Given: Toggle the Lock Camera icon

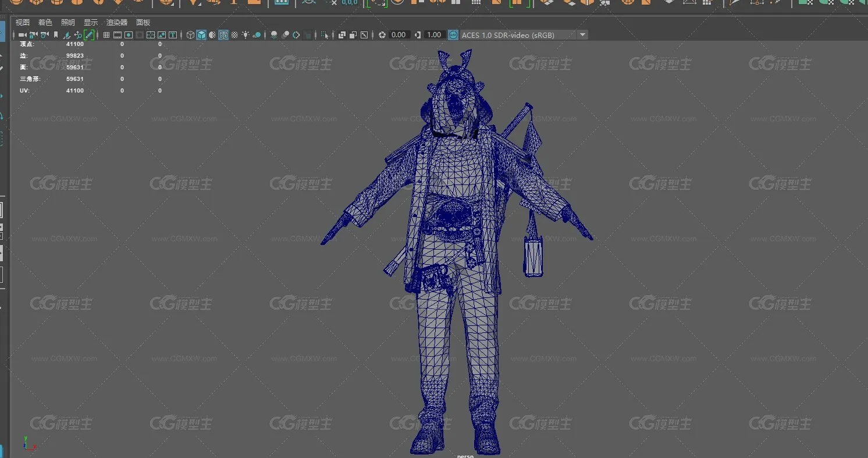Looking at the screenshot, I should click(x=33, y=35).
